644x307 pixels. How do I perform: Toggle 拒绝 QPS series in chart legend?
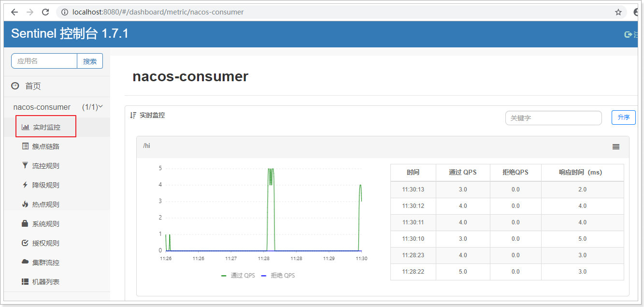(x=278, y=276)
